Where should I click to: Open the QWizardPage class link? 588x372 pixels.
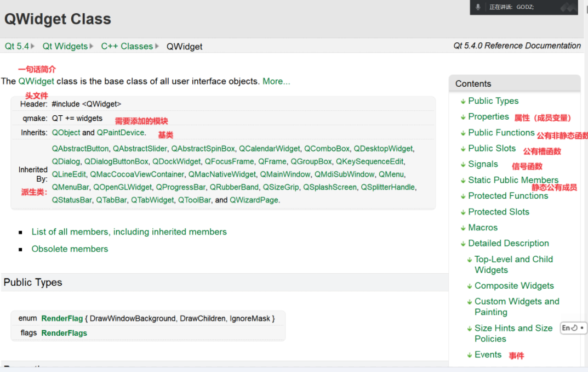coord(254,200)
